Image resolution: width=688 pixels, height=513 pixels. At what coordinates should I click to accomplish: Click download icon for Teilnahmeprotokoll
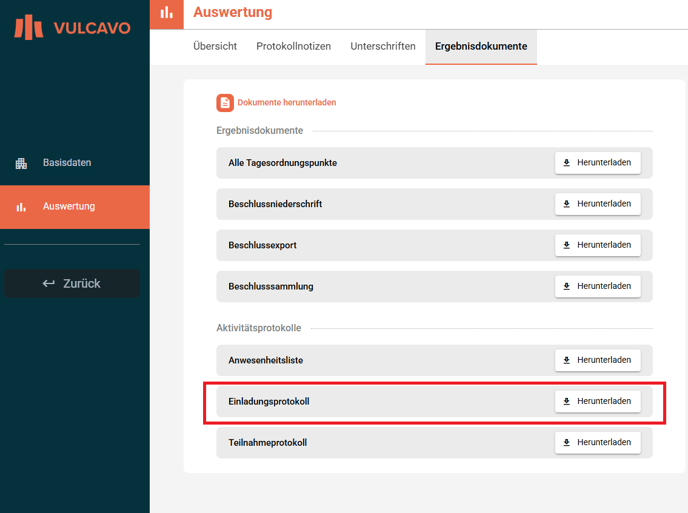click(567, 442)
